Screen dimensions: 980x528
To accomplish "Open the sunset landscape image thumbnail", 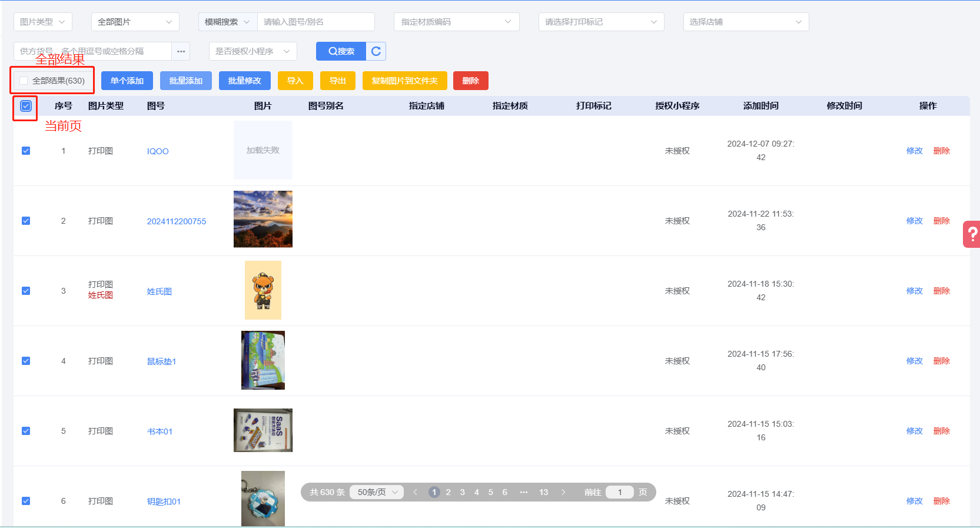I will click(x=263, y=219).
